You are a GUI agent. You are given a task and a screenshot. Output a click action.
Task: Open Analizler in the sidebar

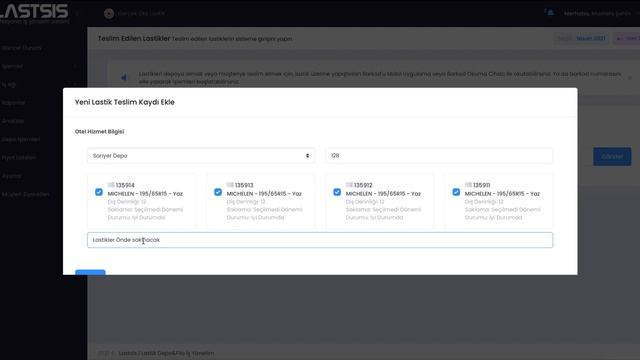point(13,121)
